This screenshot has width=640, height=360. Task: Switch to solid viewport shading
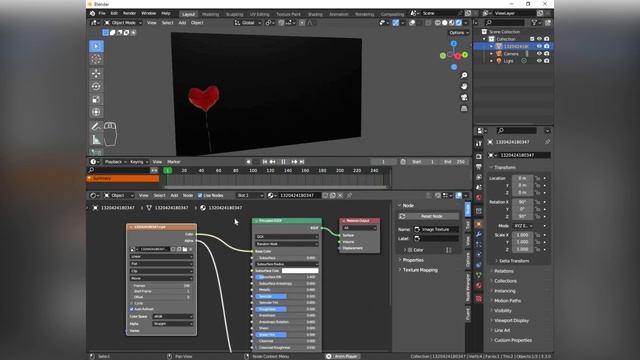click(x=445, y=23)
